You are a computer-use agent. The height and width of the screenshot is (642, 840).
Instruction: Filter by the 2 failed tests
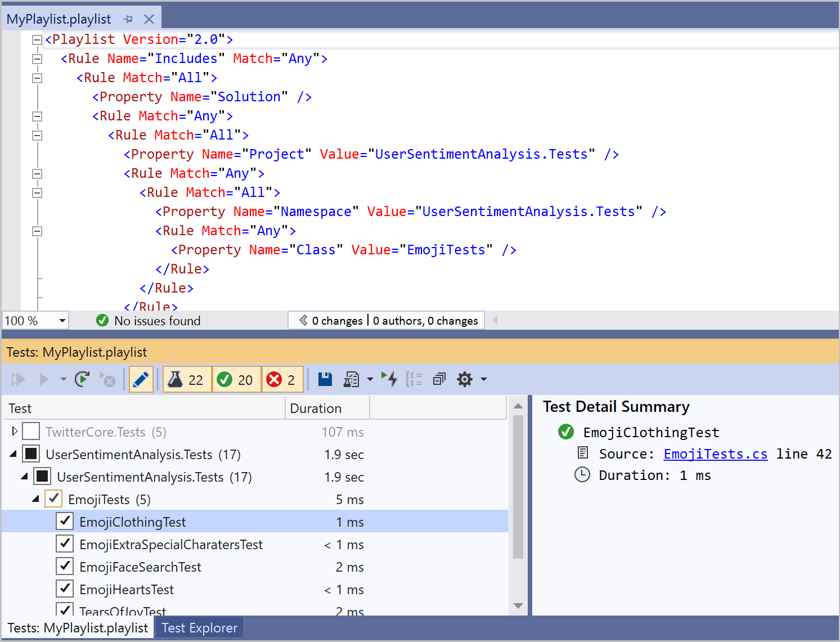[x=282, y=379]
